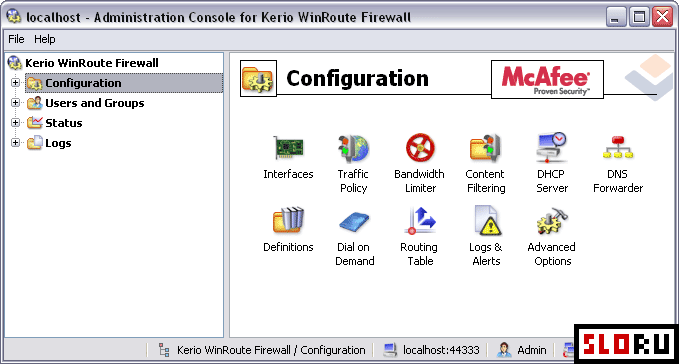679x364 pixels.
Task: Click the Configuration header folder icon
Action: 258,78
